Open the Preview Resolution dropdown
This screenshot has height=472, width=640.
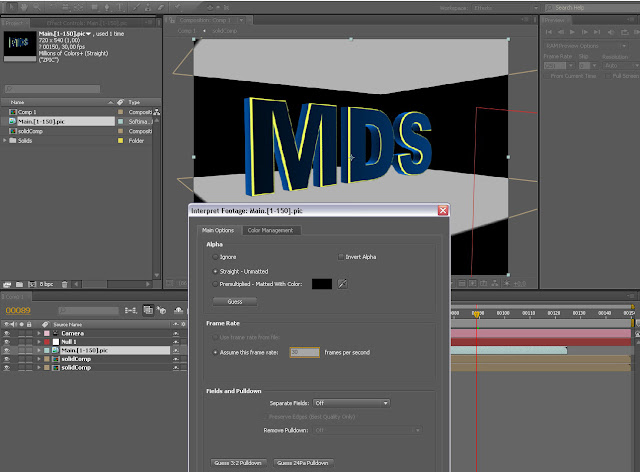(x=620, y=65)
